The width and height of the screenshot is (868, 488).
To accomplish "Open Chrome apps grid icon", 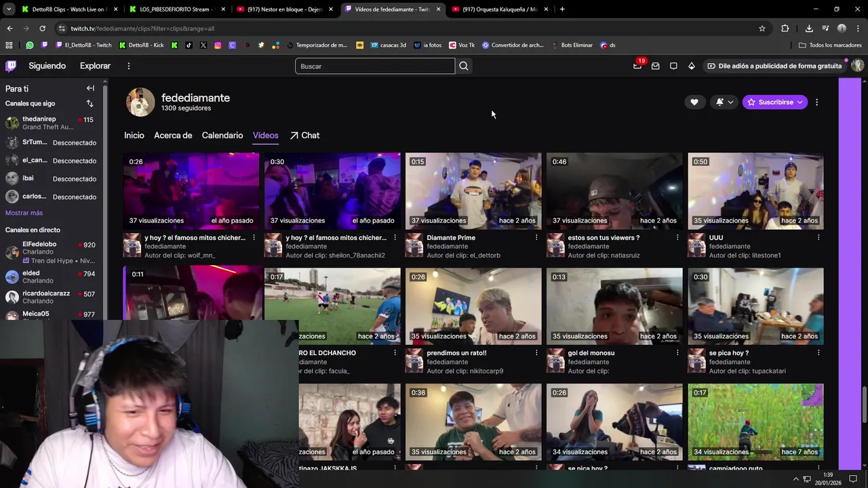I will click(9, 45).
